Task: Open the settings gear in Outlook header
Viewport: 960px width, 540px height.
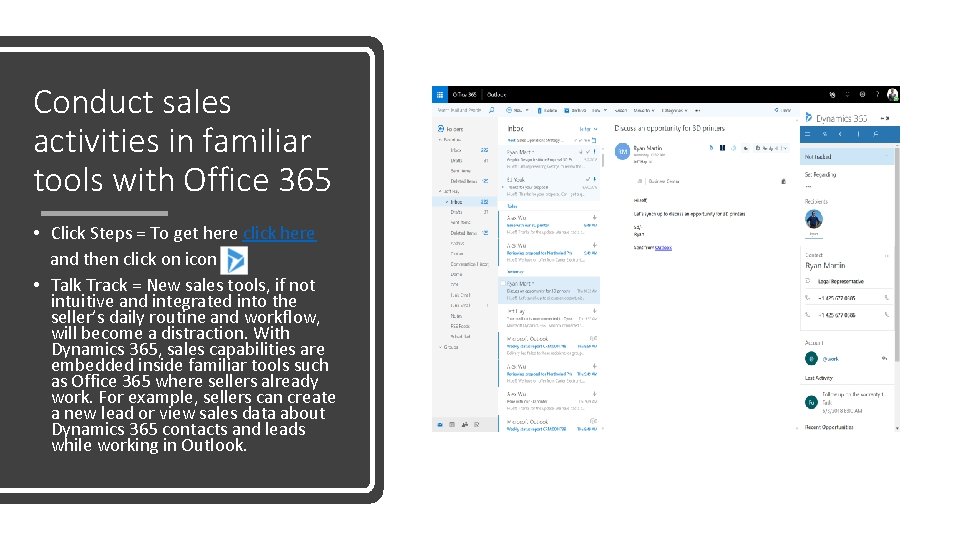Action: pyautogui.click(x=862, y=94)
